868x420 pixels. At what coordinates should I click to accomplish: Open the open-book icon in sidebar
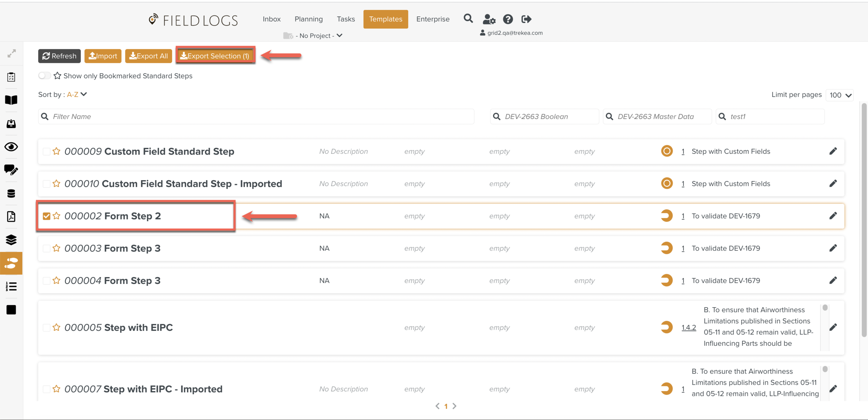coord(11,100)
